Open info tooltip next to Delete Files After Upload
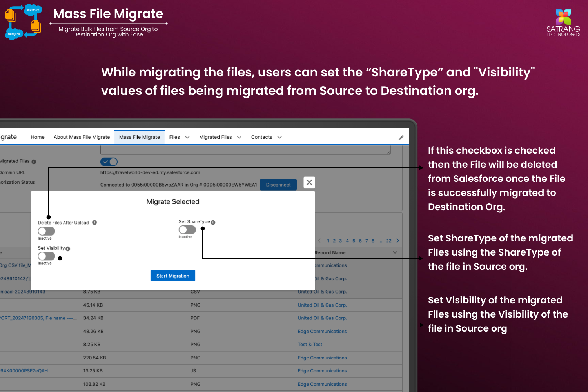This screenshot has width=588, height=392. [x=94, y=223]
